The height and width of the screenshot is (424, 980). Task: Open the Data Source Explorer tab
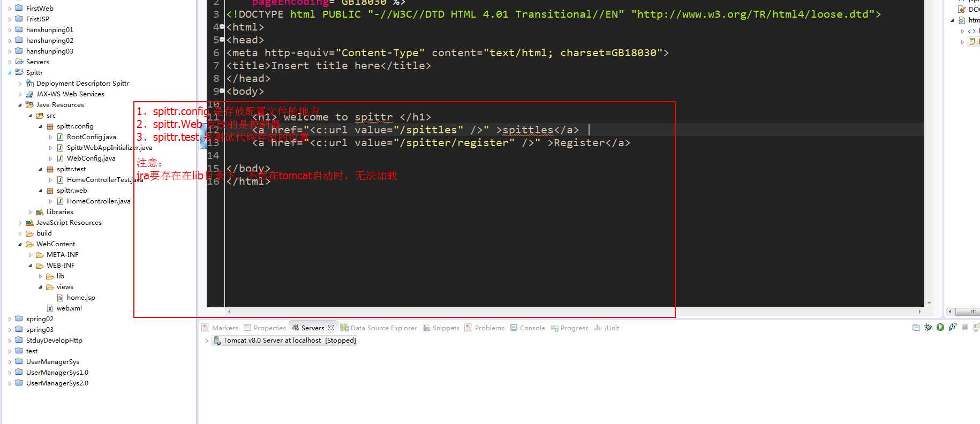pyautogui.click(x=379, y=328)
